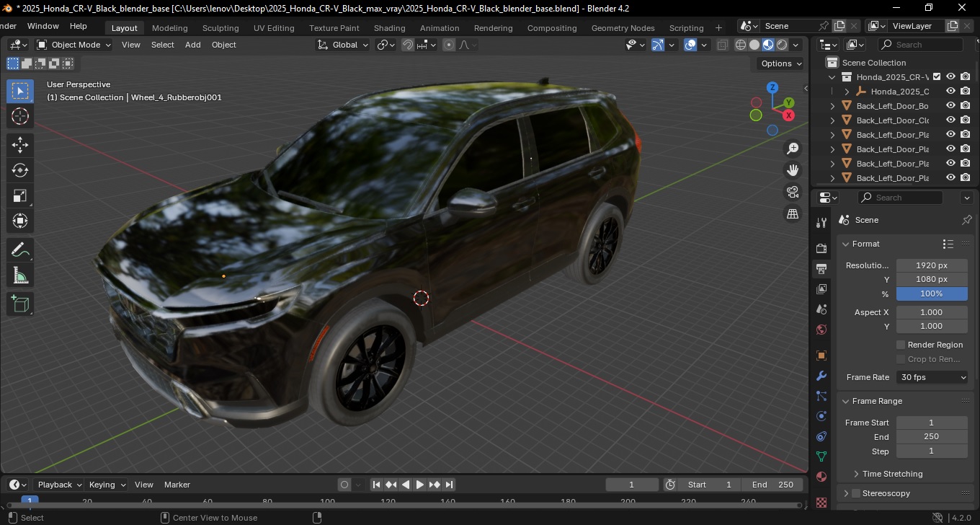980x525 pixels.
Task: Open the Physics properties tab
Action: pyautogui.click(x=821, y=416)
